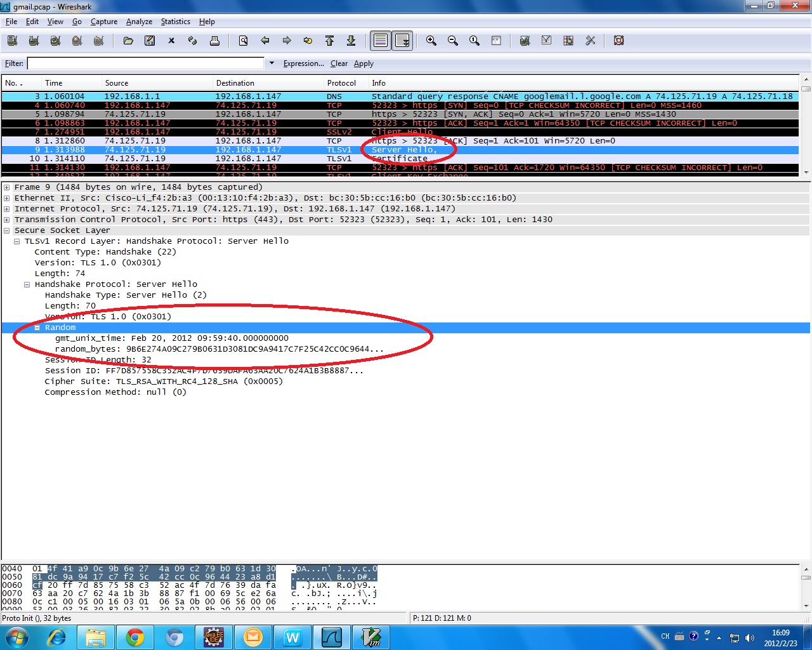Go to packet number icon
812x650 pixels.
308,41
